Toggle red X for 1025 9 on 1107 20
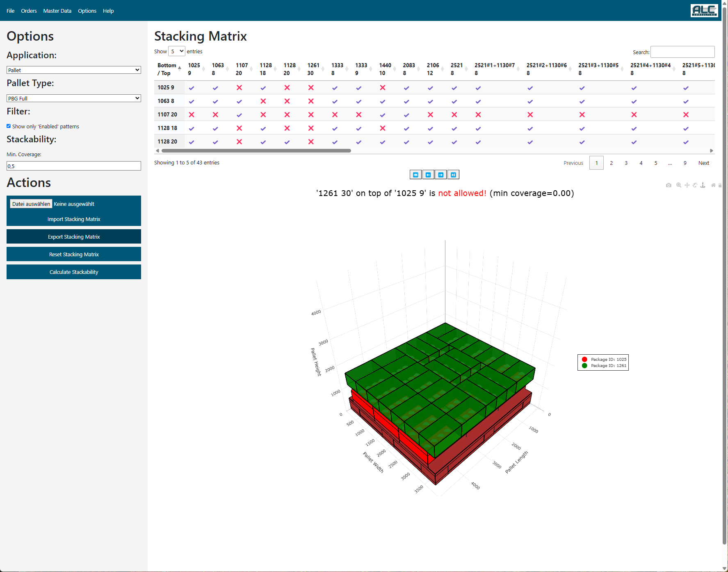This screenshot has height=572, width=728. click(192, 115)
